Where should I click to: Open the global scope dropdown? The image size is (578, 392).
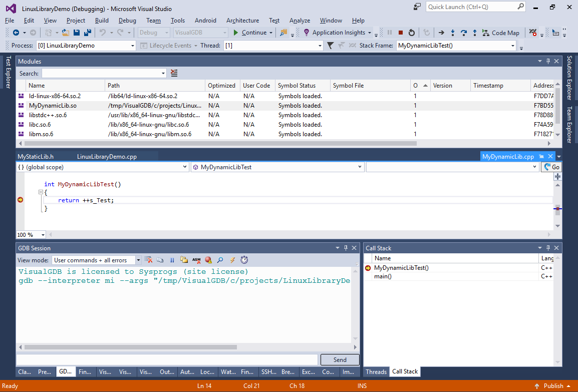pyautogui.click(x=185, y=167)
